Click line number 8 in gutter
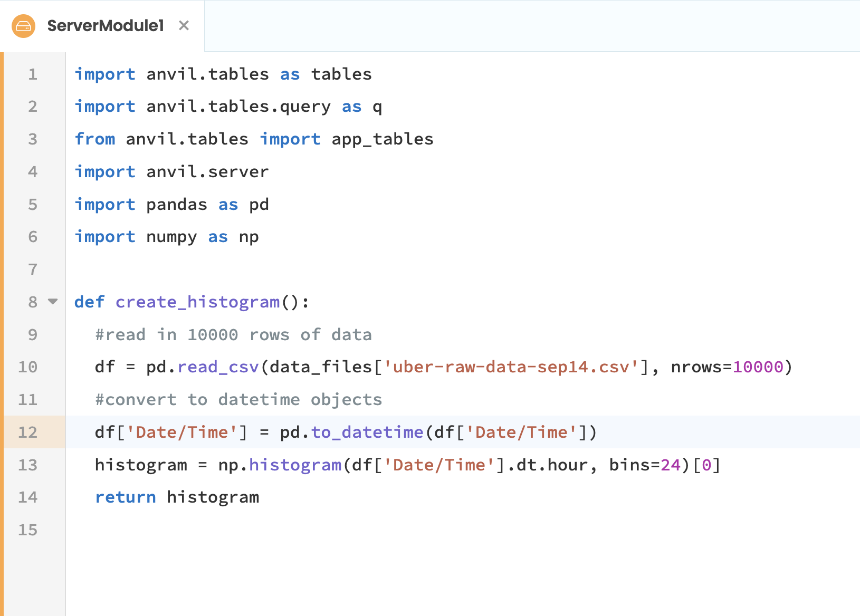This screenshot has height=616, width=860. pyautogui.click(x=33, y=302)
